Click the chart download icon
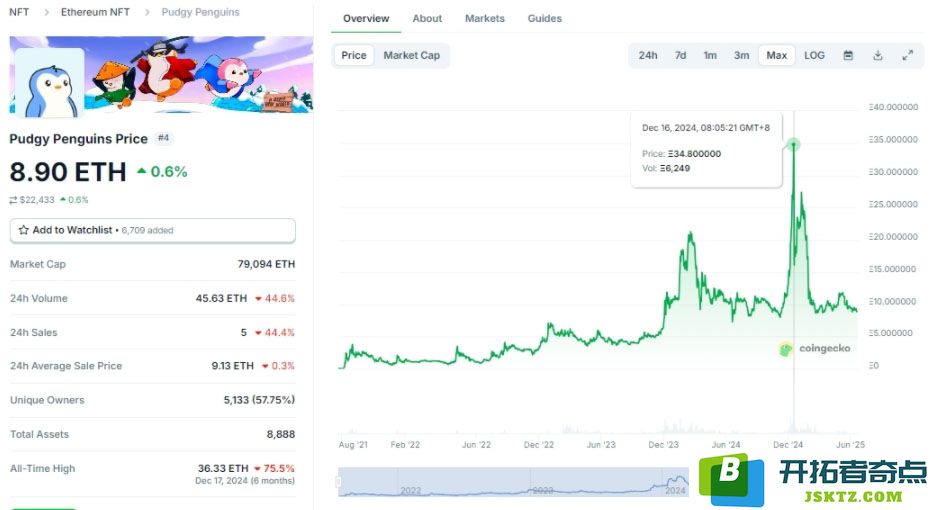Viewport: 939px width, 510px height. [877, 55]
